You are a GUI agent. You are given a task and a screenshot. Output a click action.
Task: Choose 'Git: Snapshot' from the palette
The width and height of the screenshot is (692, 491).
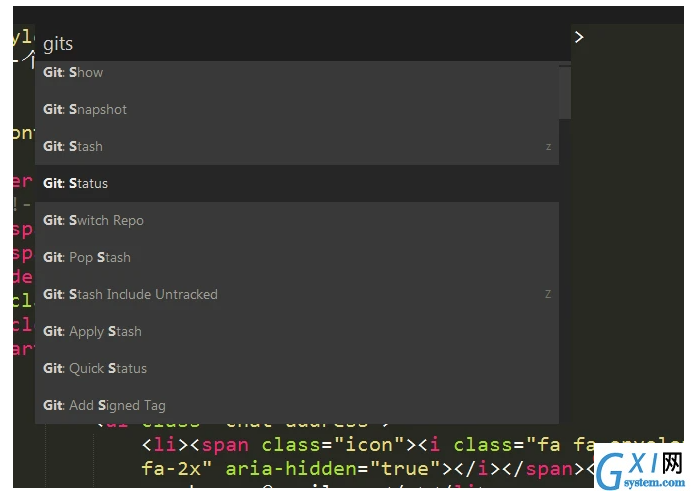(x=297, y=109)
